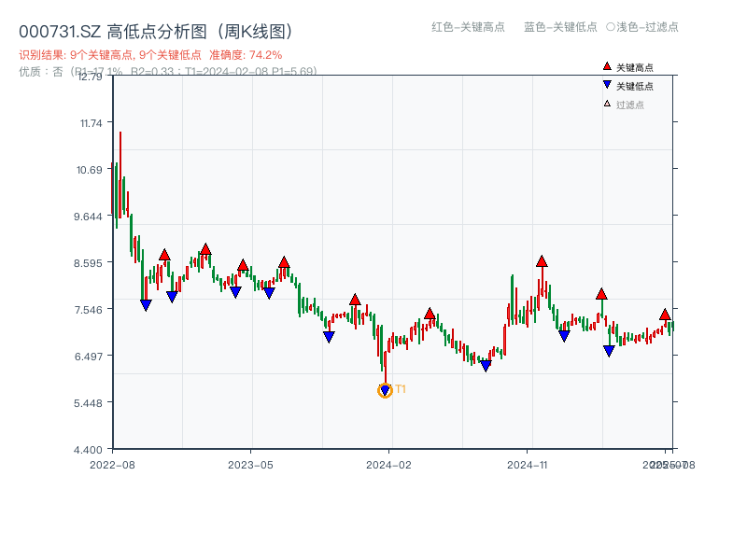Viewport: 747px width, 560px height.
Task: Click the blue triangle icon in 关键低点 legend
Action: pos(607,85)
